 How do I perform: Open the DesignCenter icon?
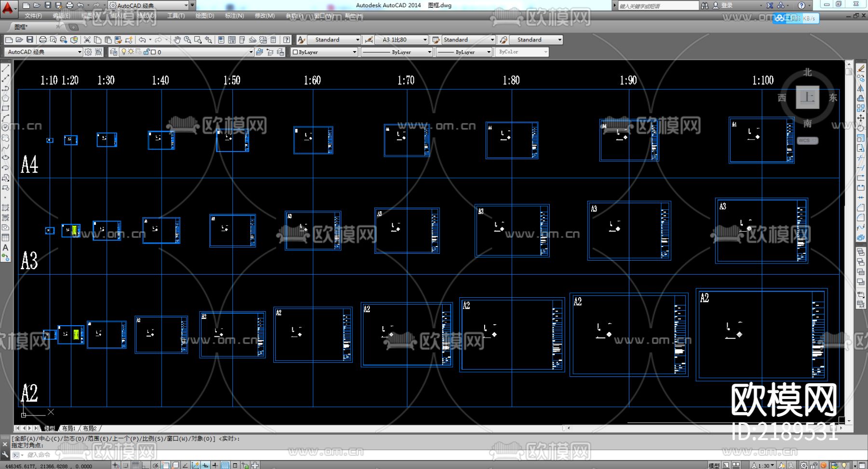[231, 40]
